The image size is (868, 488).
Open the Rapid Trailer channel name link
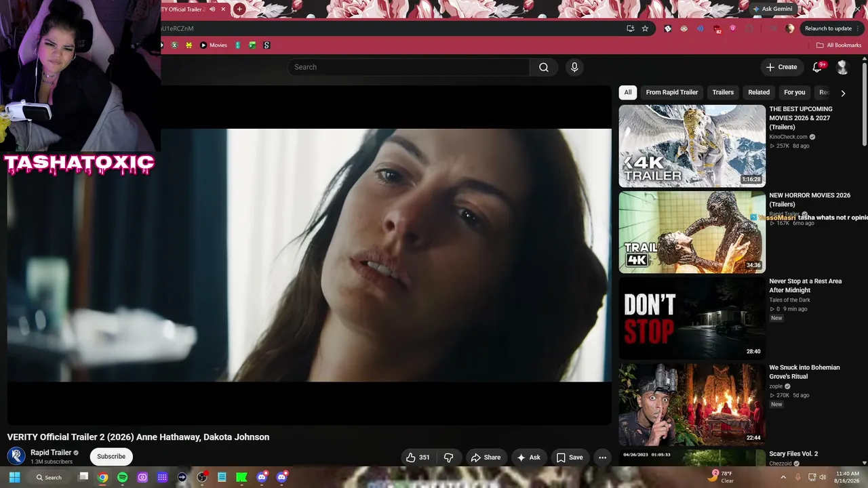[x=51, y=453]
